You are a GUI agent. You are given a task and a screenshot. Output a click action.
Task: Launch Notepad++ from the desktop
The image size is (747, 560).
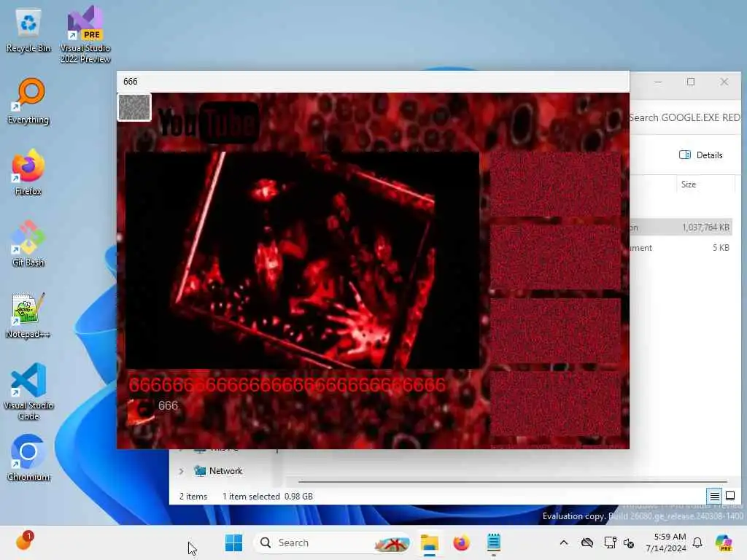click(28, 315)
